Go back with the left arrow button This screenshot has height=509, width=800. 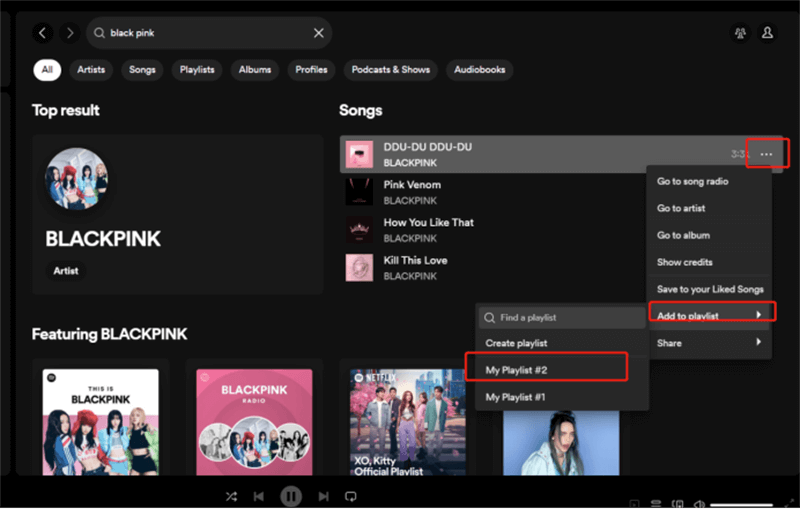tap(42, 33)
